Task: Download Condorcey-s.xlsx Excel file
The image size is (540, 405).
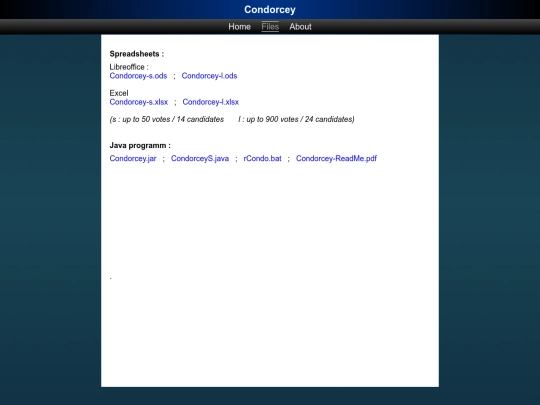Action: pos(139,102)
